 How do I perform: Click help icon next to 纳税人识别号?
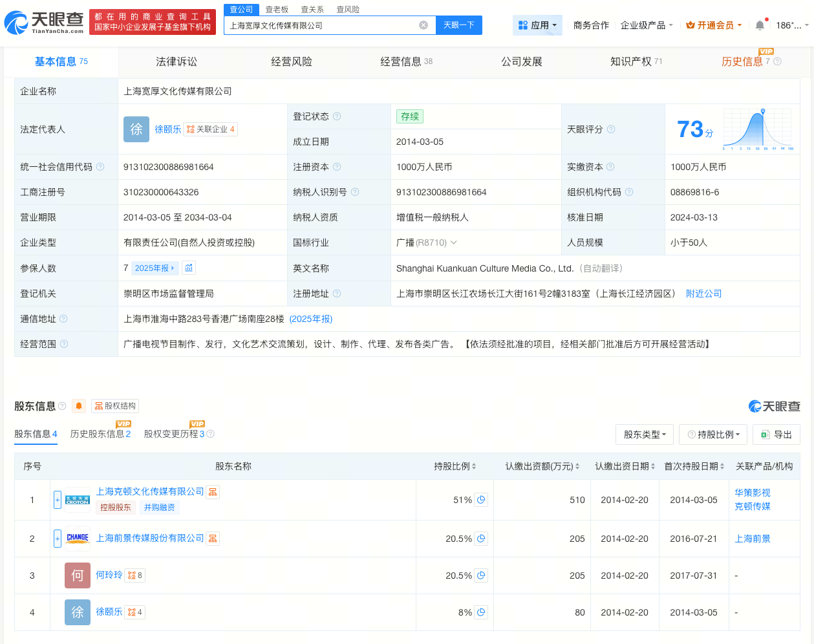(355, 192)
